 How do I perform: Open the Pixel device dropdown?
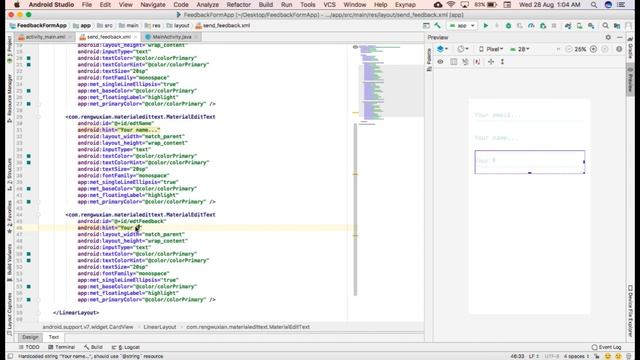tap(491, 49)
